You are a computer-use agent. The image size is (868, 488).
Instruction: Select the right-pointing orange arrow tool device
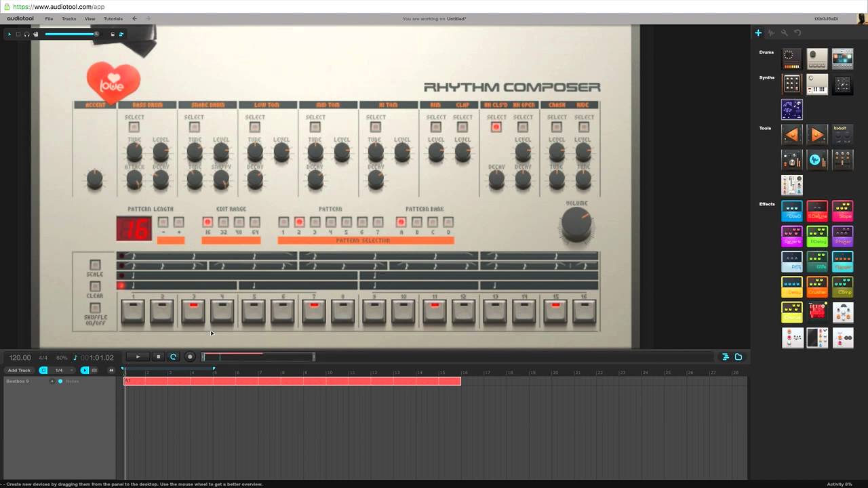(x=817, y=134)
